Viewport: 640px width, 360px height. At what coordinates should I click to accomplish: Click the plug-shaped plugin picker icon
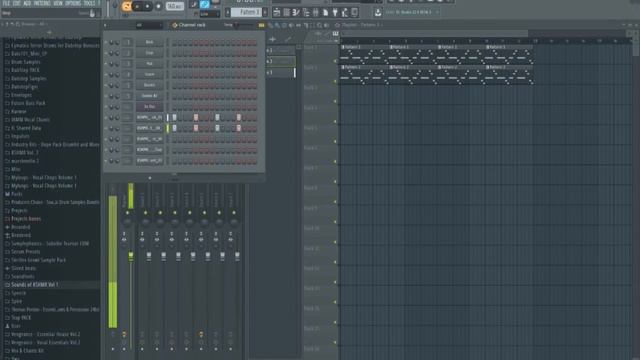335,13
